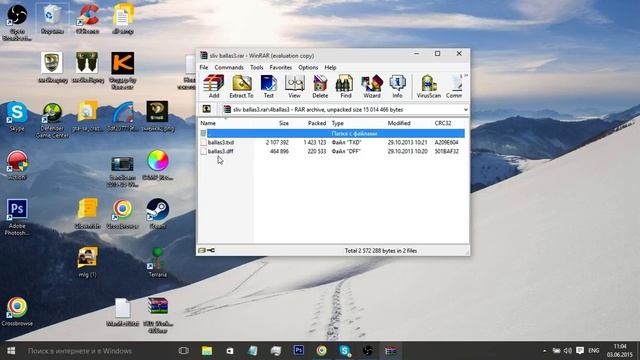Switch to Photoshop in the taskbar
Screen dimensions: 640x360
[x=299, y=351]
